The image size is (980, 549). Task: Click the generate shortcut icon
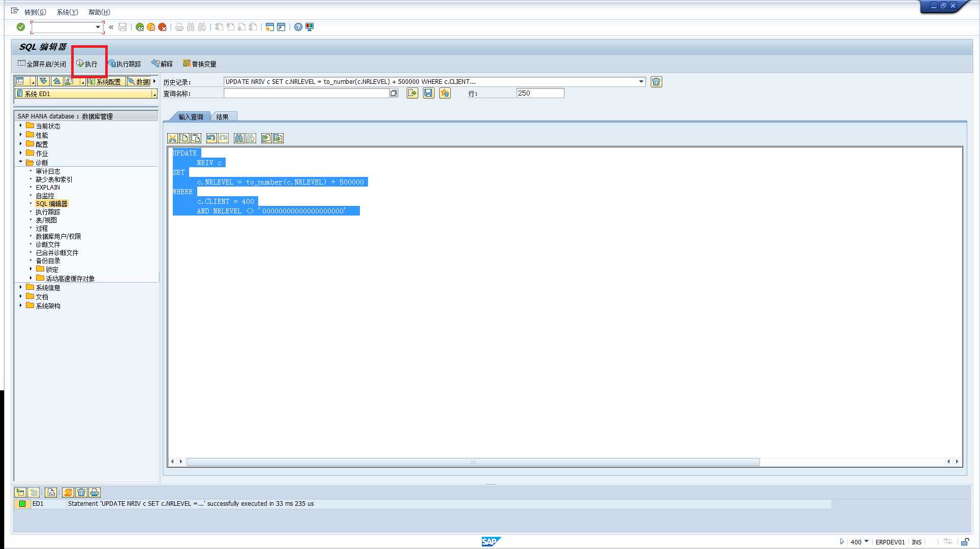(281, 27)
